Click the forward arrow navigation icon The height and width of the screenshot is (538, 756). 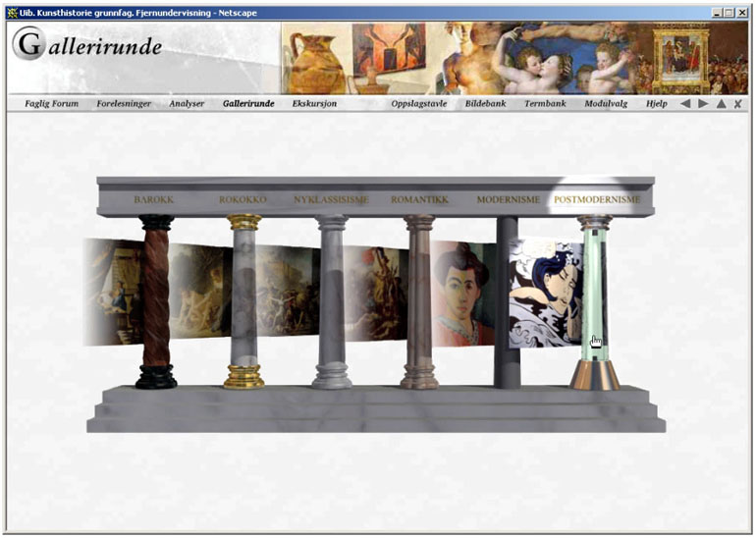click(x=703, y=103)
